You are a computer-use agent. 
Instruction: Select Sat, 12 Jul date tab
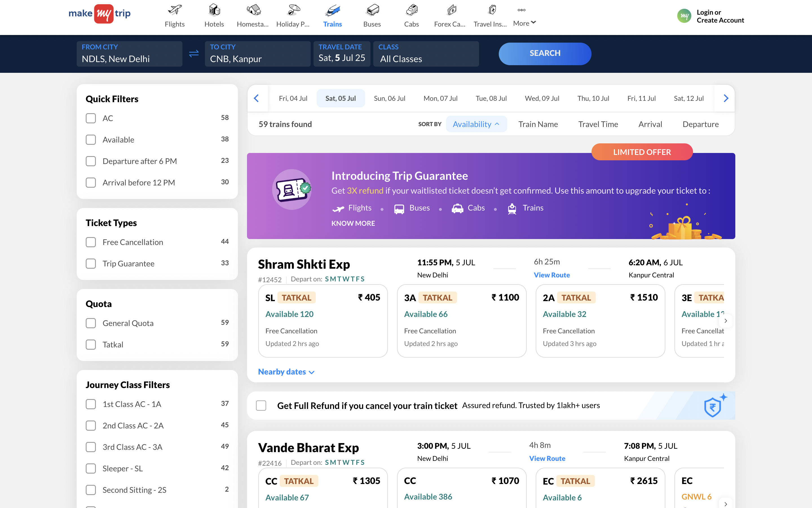point(689,98)
